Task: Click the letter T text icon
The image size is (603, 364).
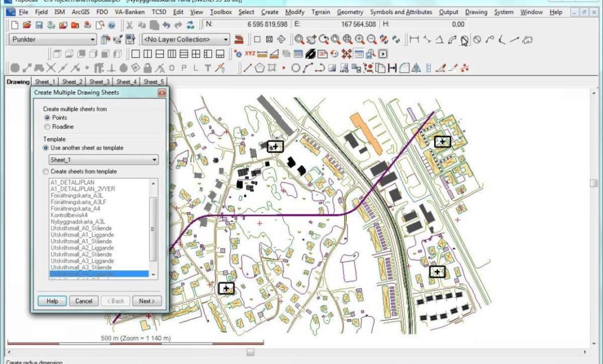Action: [208, 68]
